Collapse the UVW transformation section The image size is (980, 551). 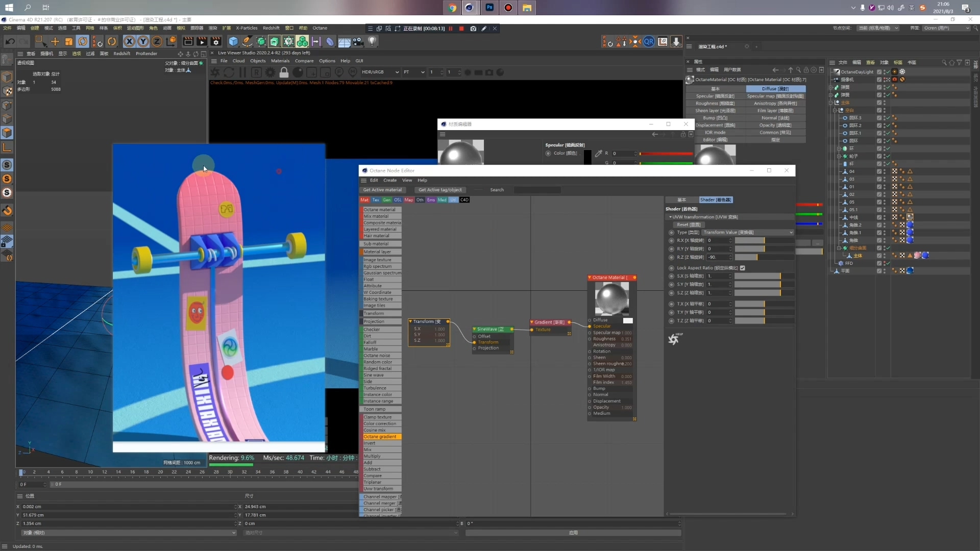(670, 217)
